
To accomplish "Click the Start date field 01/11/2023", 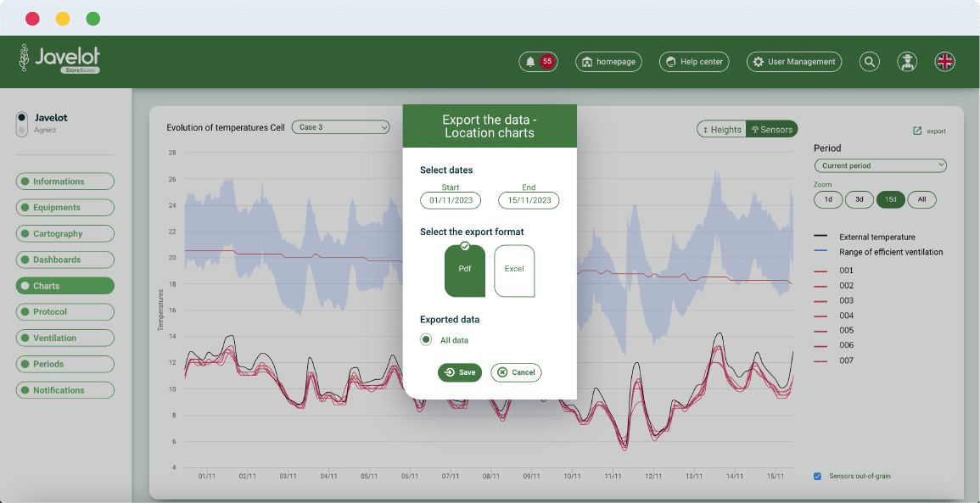I will click(x=451, y=200).
